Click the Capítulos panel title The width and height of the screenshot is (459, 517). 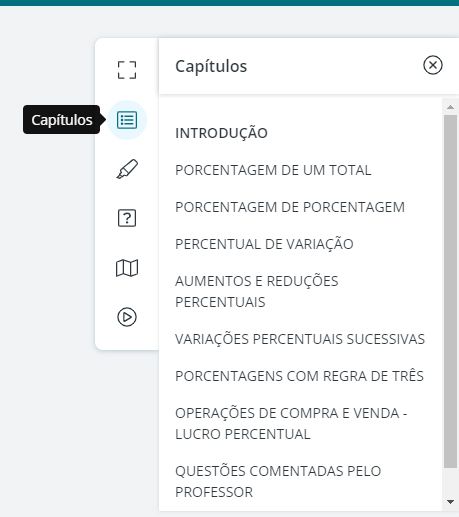click(x=211, y=66)
